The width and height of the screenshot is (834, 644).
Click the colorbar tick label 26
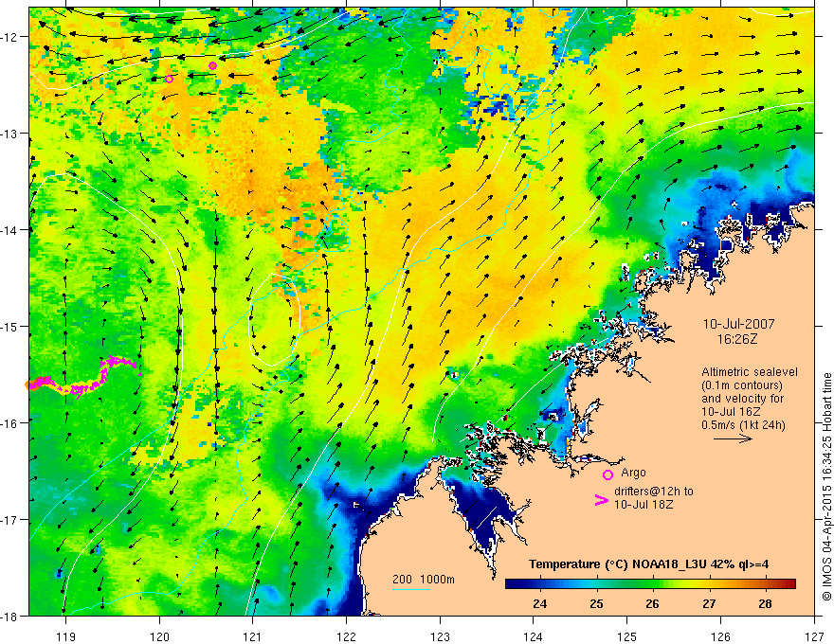[652, 603]
